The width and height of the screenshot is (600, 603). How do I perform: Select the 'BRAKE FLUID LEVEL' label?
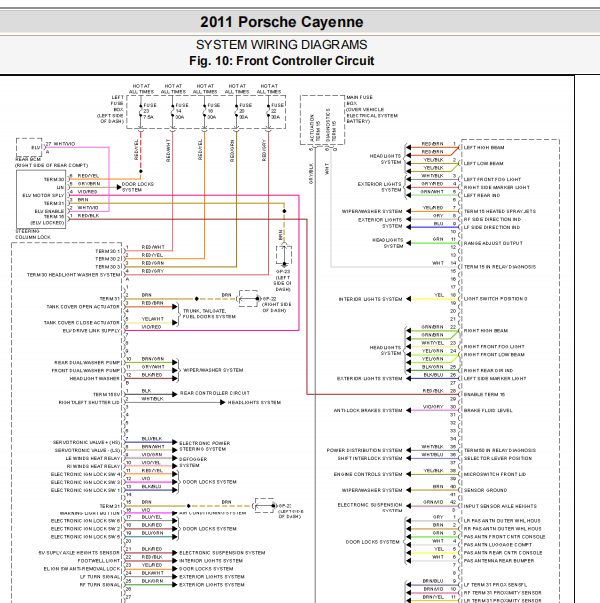click(x=488, y=411)
